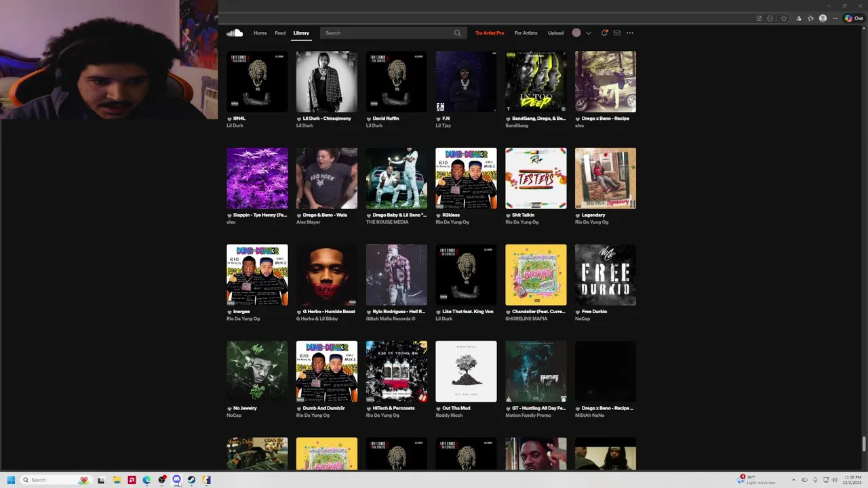Toggle heart on No Jewelry track

point(229,409)
